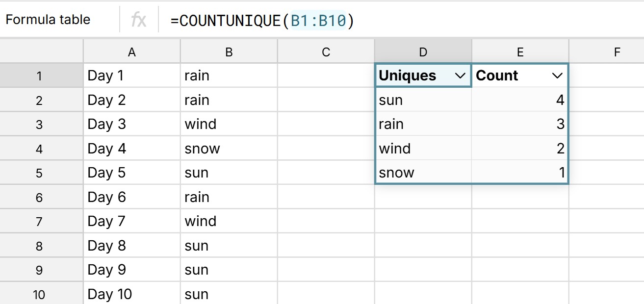Click the Formula table name box
The image size is (644, 304).
pos(48,20)
